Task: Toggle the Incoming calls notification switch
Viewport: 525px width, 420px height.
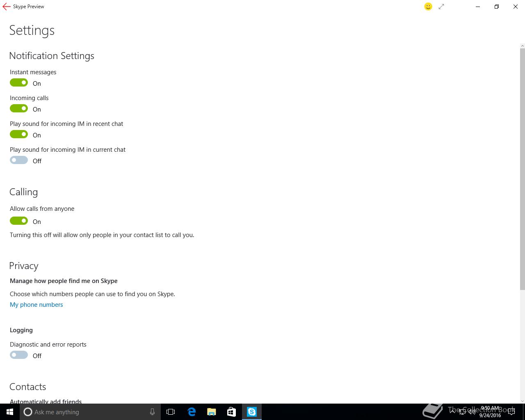Action: coord(19,109)
